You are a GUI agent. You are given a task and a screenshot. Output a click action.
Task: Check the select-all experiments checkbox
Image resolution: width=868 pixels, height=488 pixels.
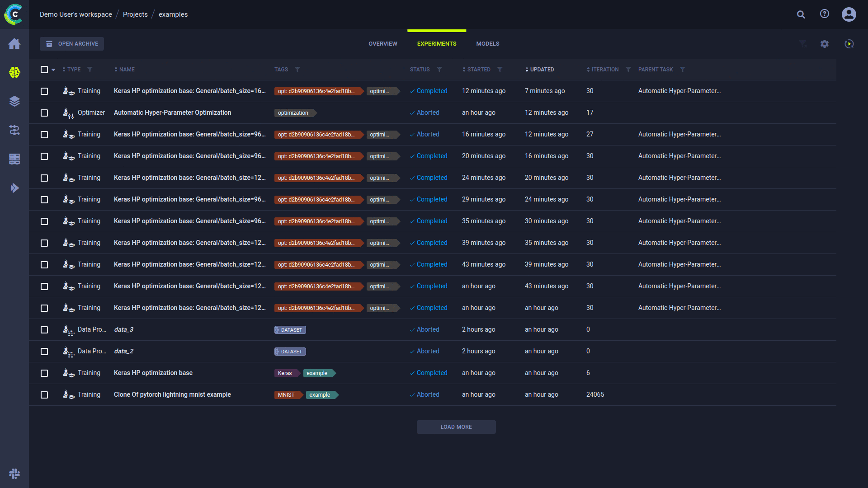pos(44,70)
